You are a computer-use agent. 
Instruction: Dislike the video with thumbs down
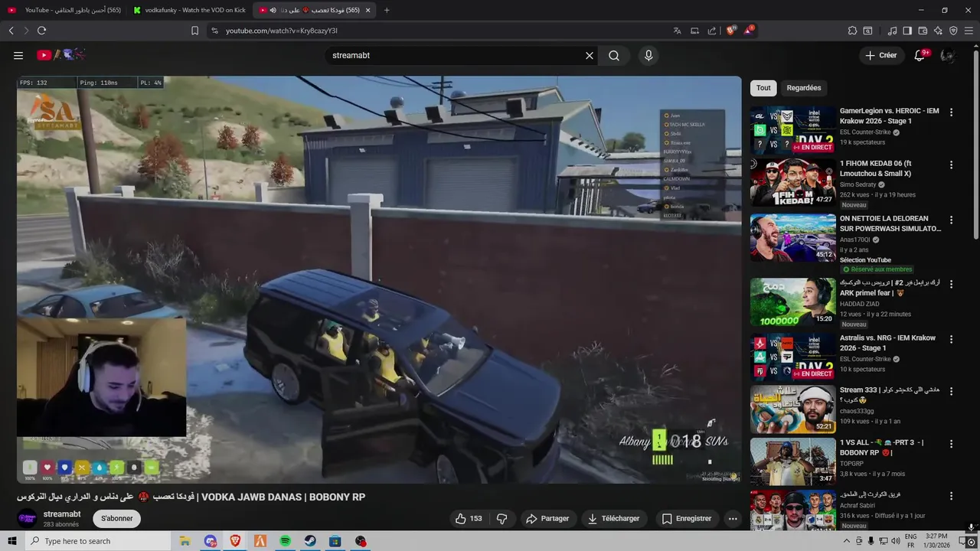[x=502, y=519]
